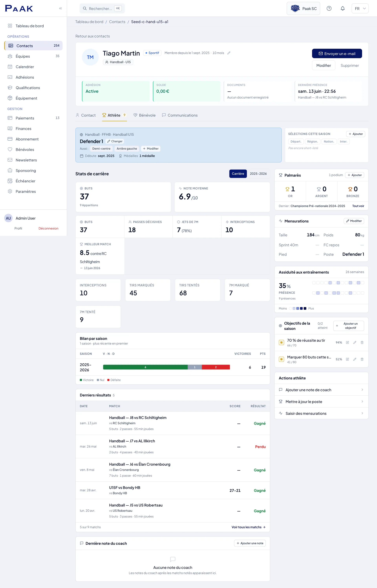The image size is (377, 588).
Task: Delete the 70 % de réussite au tir objective
Action: click(x=362, y=343)
